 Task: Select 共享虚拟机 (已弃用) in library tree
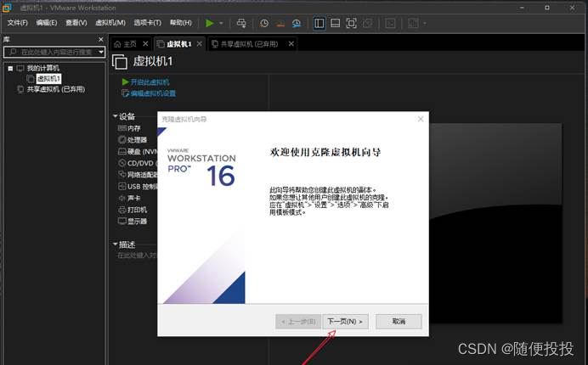point(56,89)
